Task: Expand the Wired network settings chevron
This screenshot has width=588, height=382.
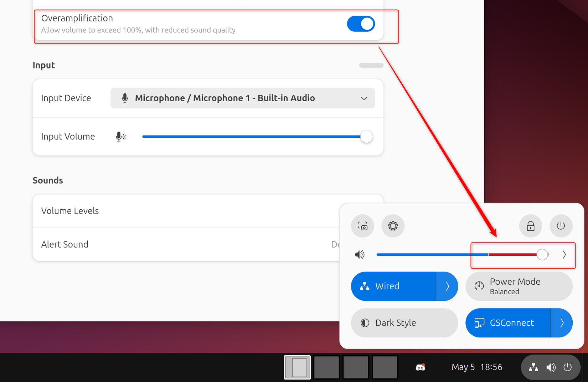Action: (448, 286)
